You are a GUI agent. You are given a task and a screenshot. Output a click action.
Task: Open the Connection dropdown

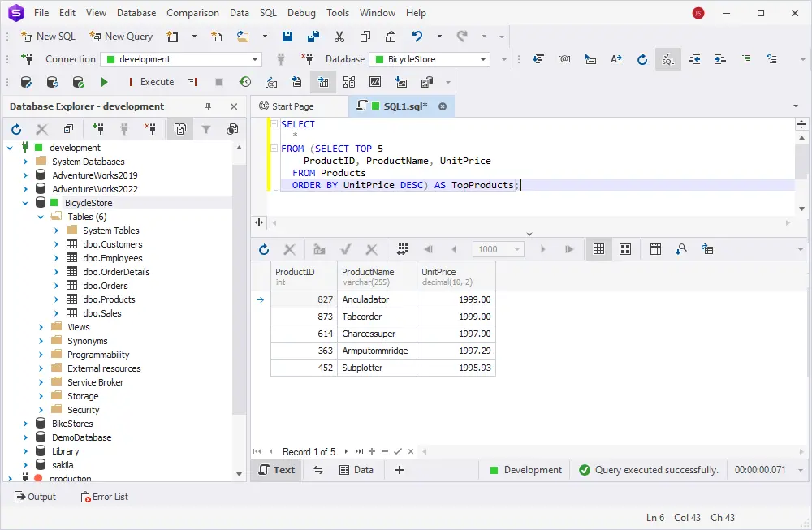[256, 59]
